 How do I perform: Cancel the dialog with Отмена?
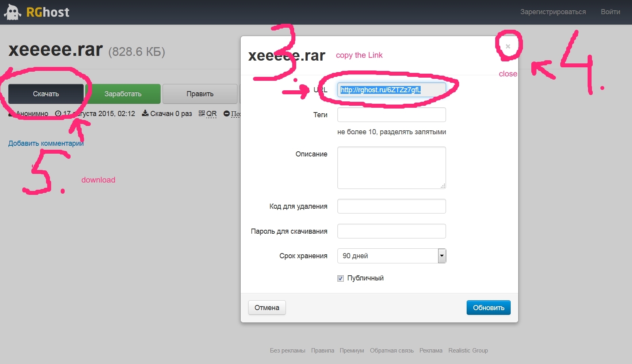tap(267, 308)
